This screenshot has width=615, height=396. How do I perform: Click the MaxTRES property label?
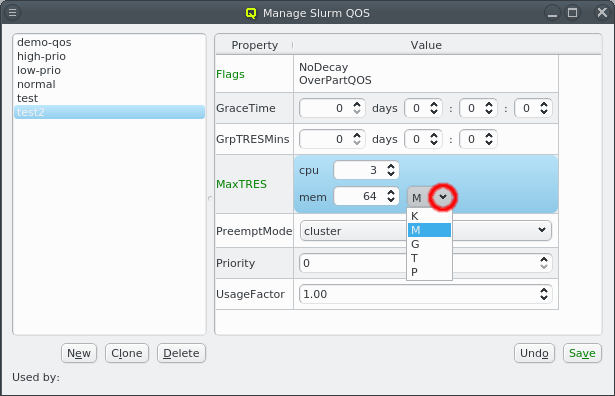(x=241, y=184)
